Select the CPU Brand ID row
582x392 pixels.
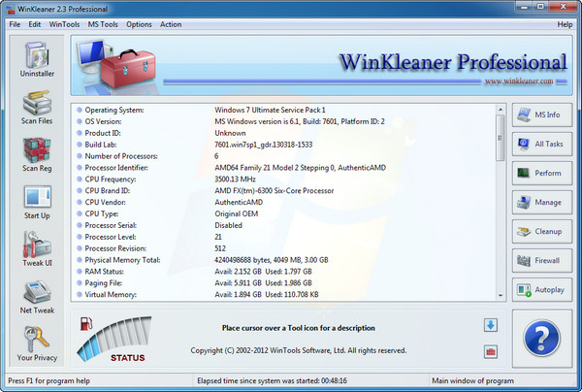[x=284, y=190]
